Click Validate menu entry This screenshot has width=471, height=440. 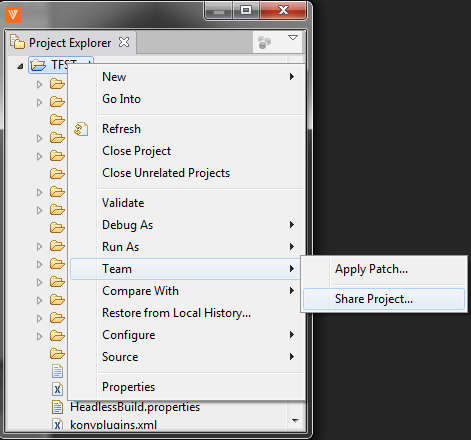point(187,203)
